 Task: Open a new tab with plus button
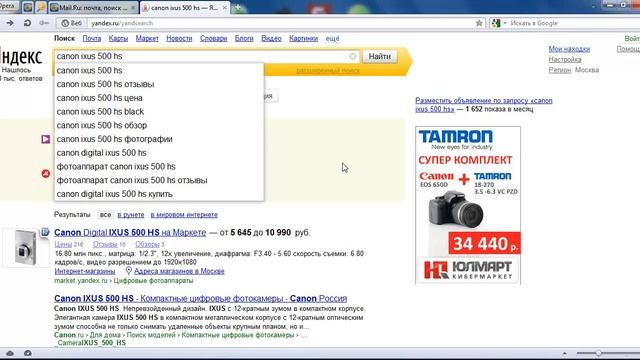click(238, 8)
